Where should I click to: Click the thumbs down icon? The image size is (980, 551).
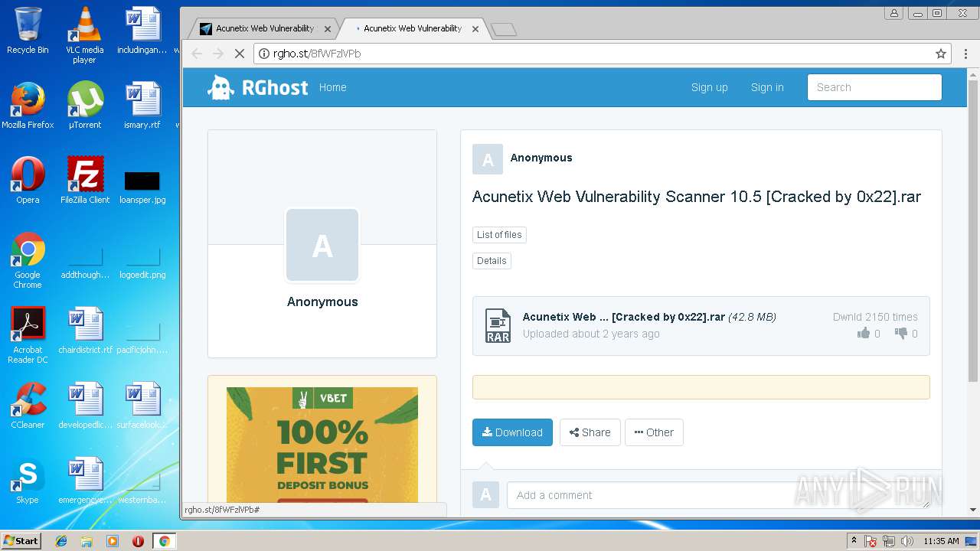point(900,333)
